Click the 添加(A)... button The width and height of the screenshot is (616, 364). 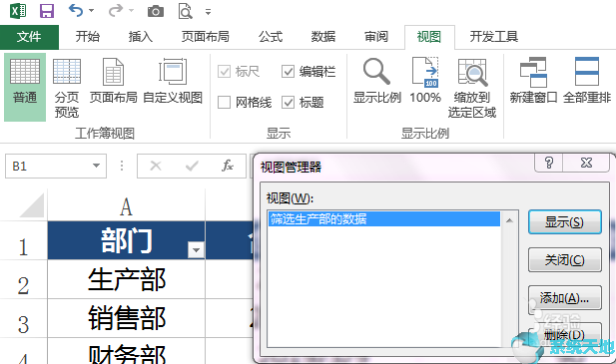[564, 298]
